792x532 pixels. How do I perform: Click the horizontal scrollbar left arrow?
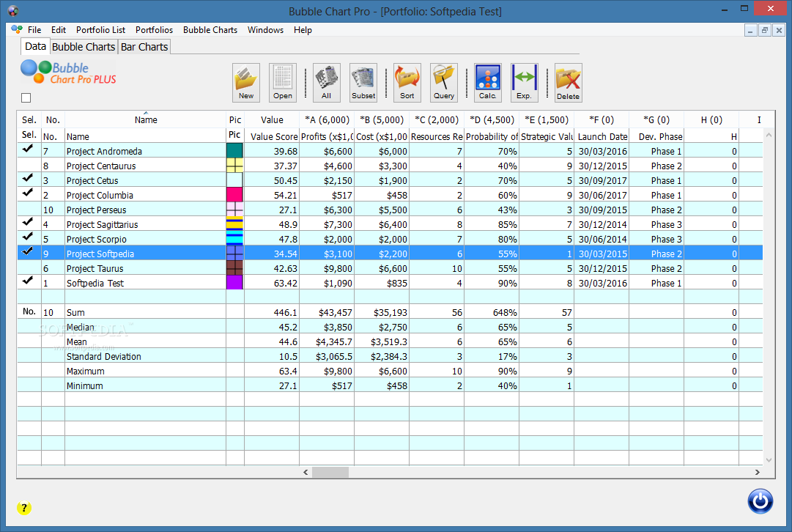click(x=306, y=473)
